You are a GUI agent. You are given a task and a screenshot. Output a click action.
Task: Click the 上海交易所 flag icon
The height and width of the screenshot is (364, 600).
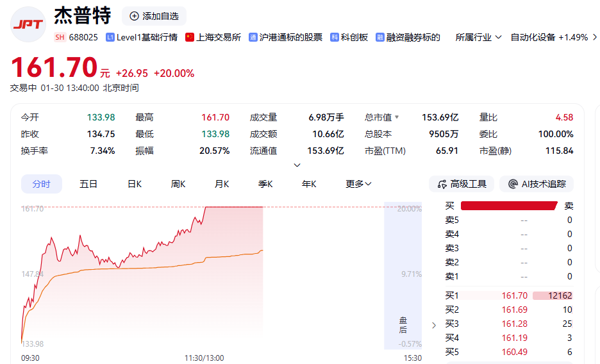click(190, 37)
